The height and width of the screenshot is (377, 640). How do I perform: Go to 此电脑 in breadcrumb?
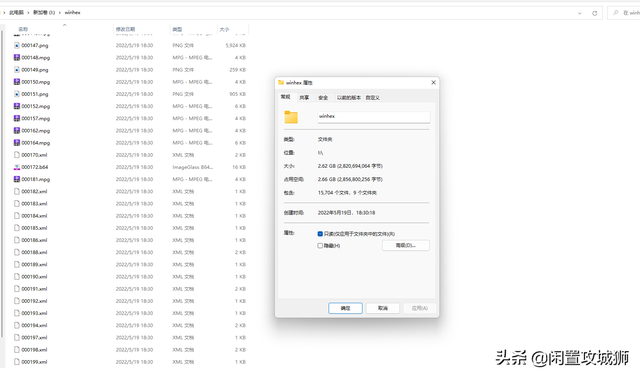16,13
